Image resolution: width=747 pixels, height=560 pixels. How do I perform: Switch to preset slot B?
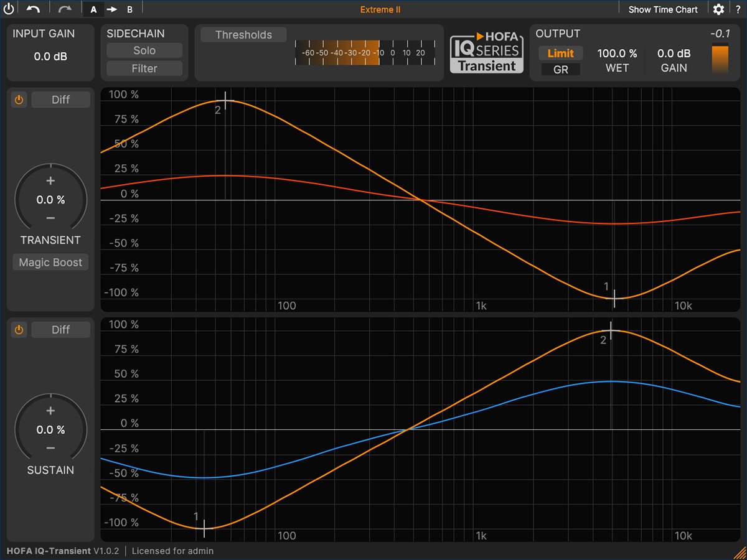pyautogui.click(x=129, y=9)
